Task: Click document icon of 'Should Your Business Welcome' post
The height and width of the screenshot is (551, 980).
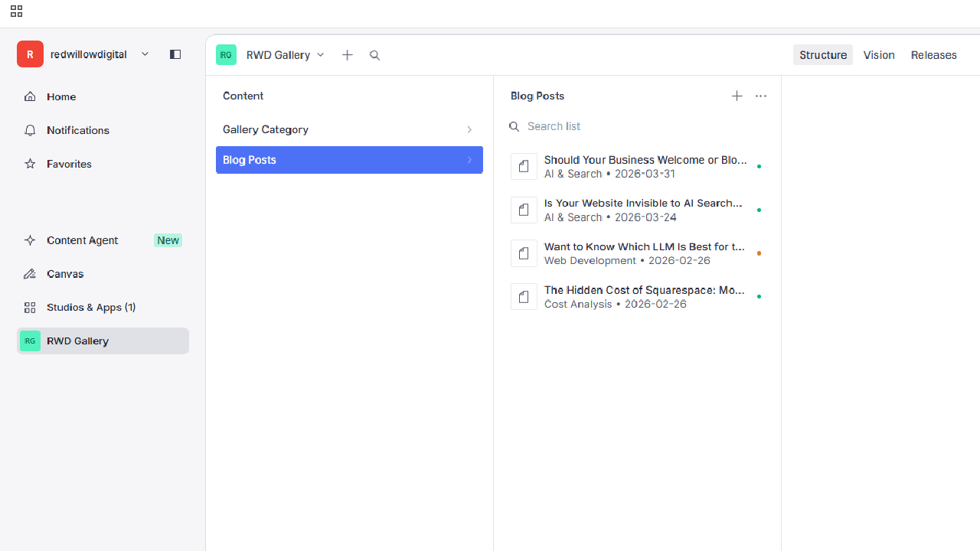Action: pyautogui.click(x=524, y=166)
